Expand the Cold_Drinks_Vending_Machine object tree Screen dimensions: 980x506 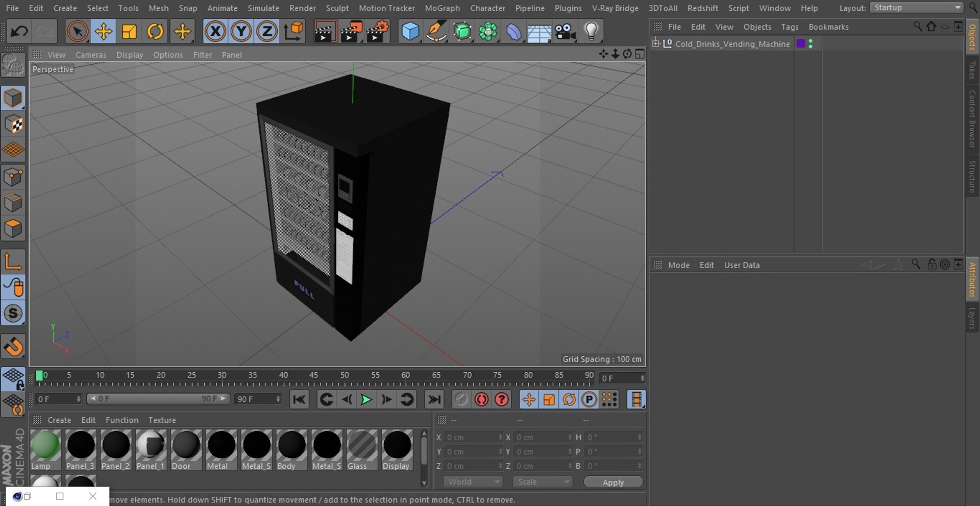point(656,43)
